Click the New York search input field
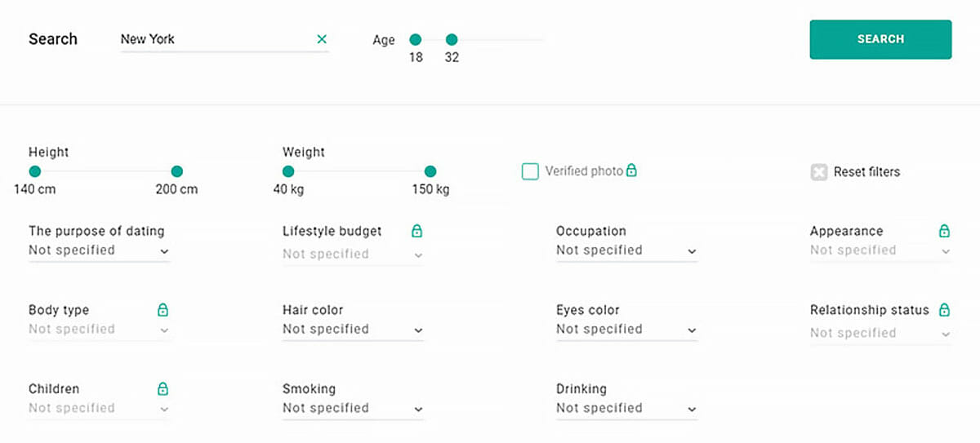Viewport: 980px width, 443px height. (216, 39)
